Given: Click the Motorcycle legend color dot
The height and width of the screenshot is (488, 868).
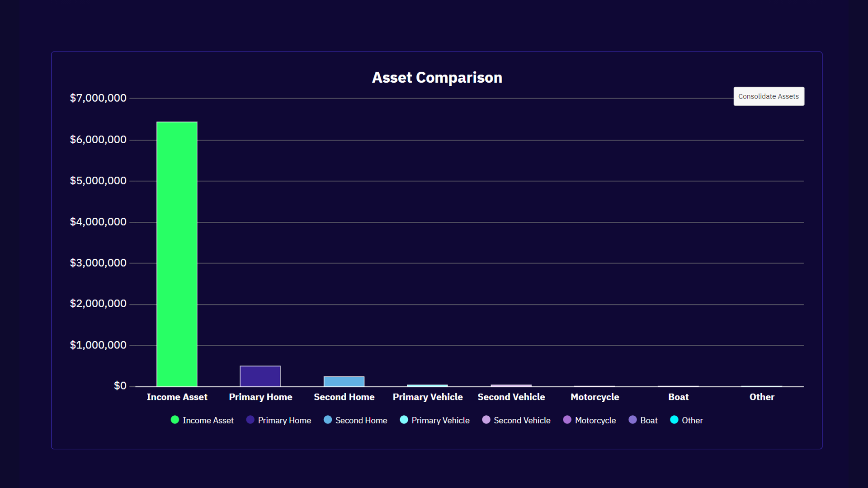Looking at the screenshot, I should [x=567, y=420].
